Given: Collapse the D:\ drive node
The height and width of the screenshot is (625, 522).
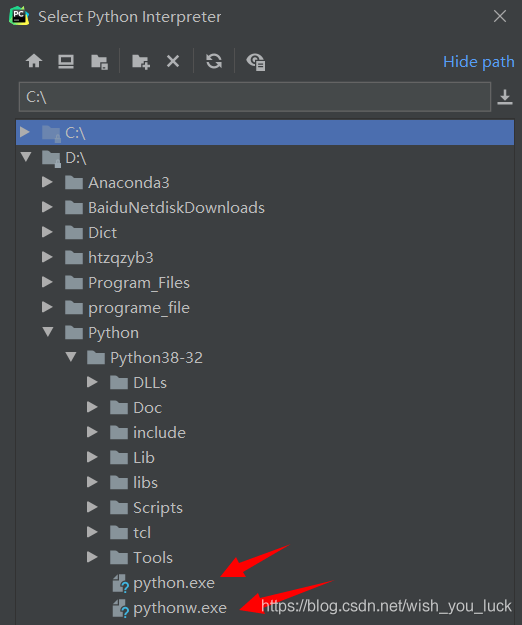Looking at the screenshot, I should (x=26, y=157).
